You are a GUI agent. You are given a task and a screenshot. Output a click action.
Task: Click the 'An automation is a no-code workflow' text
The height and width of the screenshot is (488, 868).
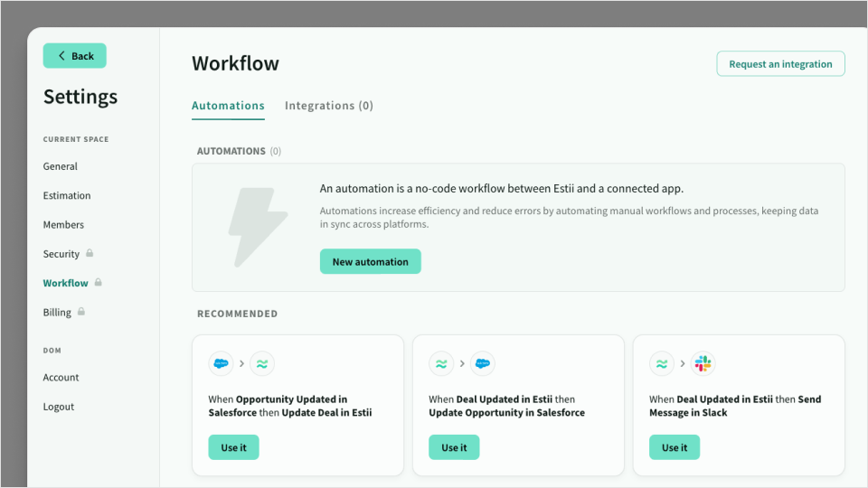pyautogui.click(x=502, y=189)
